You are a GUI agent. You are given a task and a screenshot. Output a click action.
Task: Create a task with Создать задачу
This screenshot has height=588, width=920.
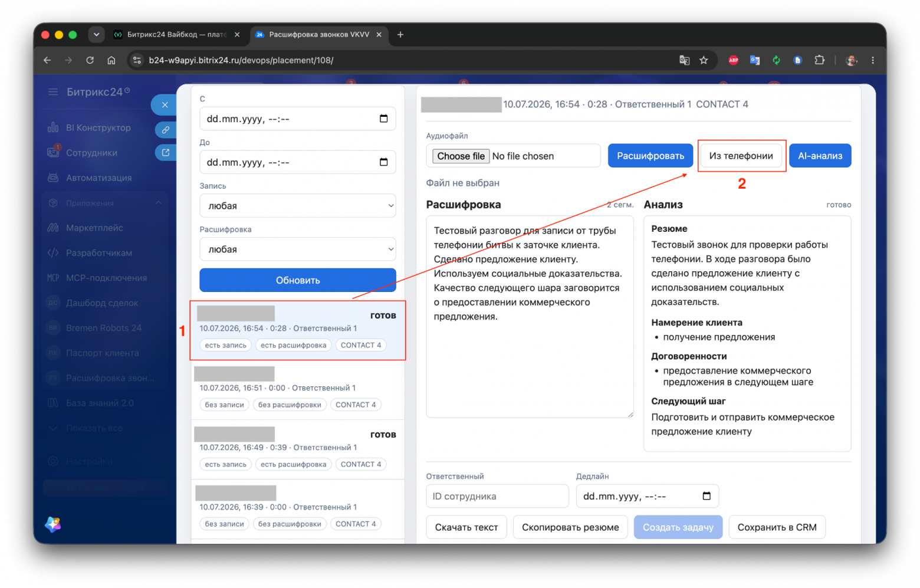coord(678,527)
